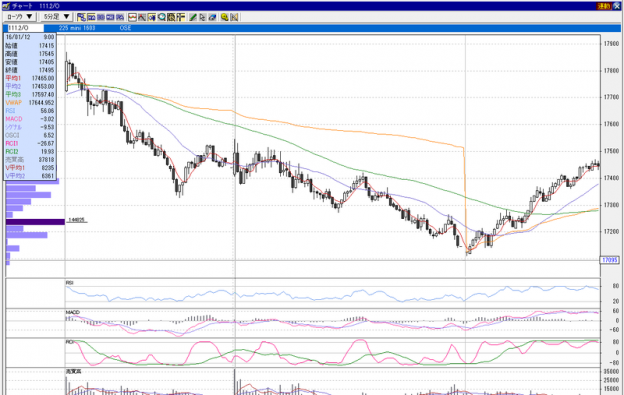Click the red line-chart indicator icon
Screen dimensions: 624x395
coord(132,17)
